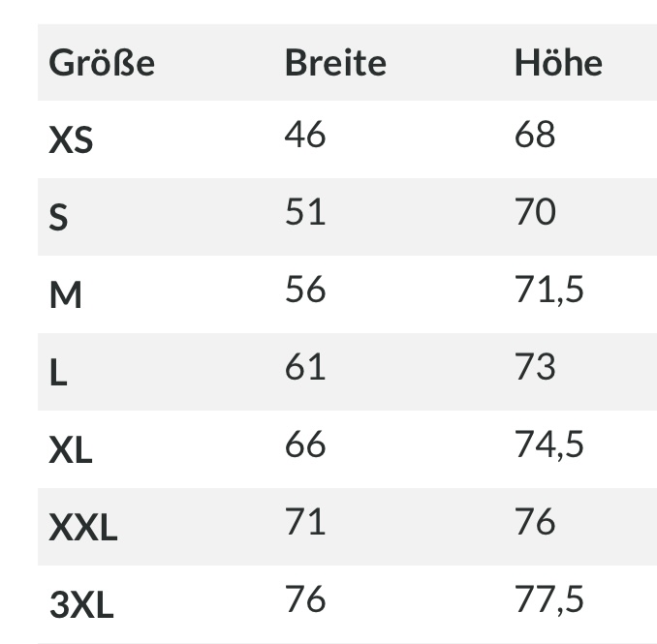657x644 pixels.
Task: Click the Höhe value 74,5 for XL
Action: point(548,445)
